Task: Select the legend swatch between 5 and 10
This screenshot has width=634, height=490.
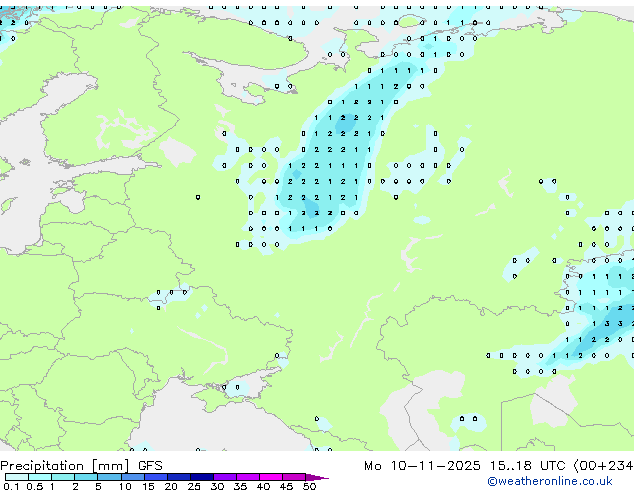Action: [x=109, y=477]
